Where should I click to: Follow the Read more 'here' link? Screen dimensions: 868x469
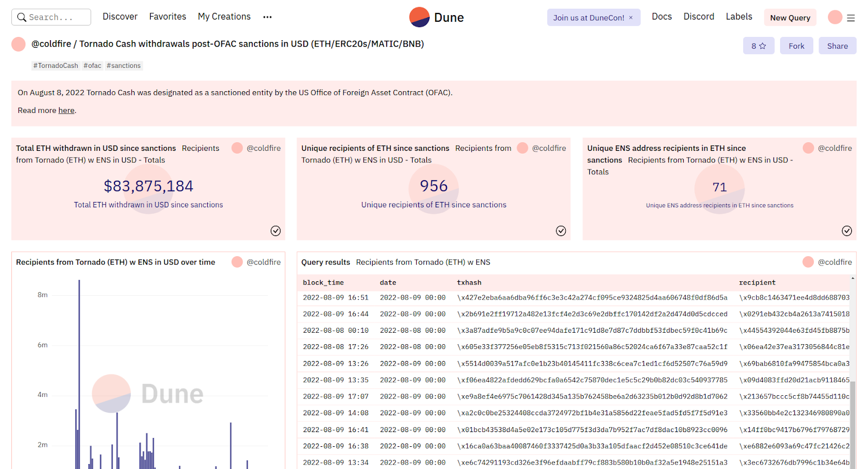click(x=67, y=110)
